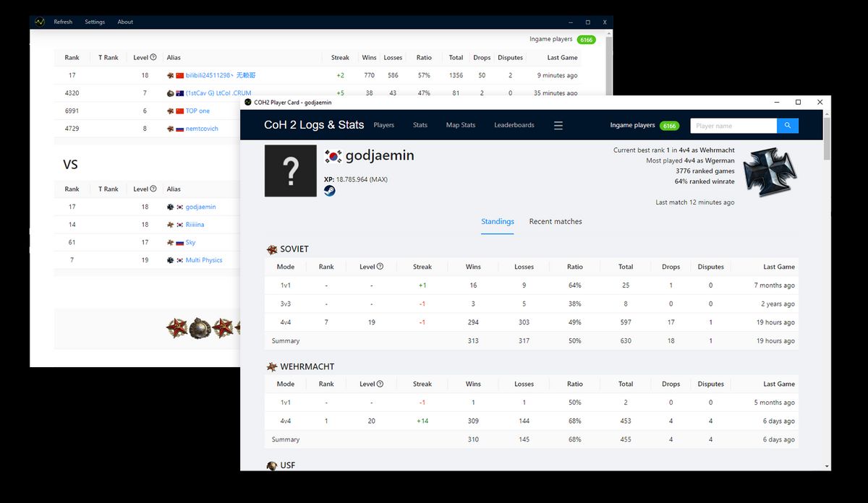Click the Level help icon in the top back-window table
The width and height of the screenshot is (868, 503).
153,57
